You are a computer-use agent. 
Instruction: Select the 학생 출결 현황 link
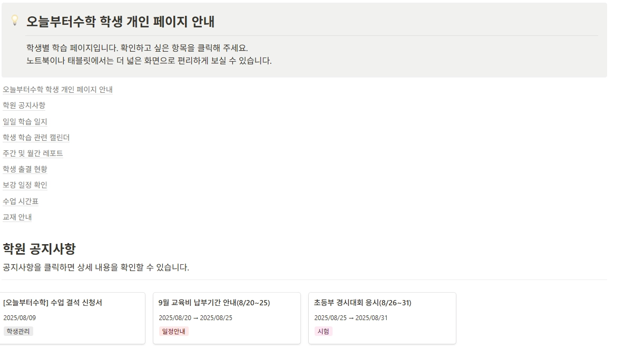click(25, 169)
